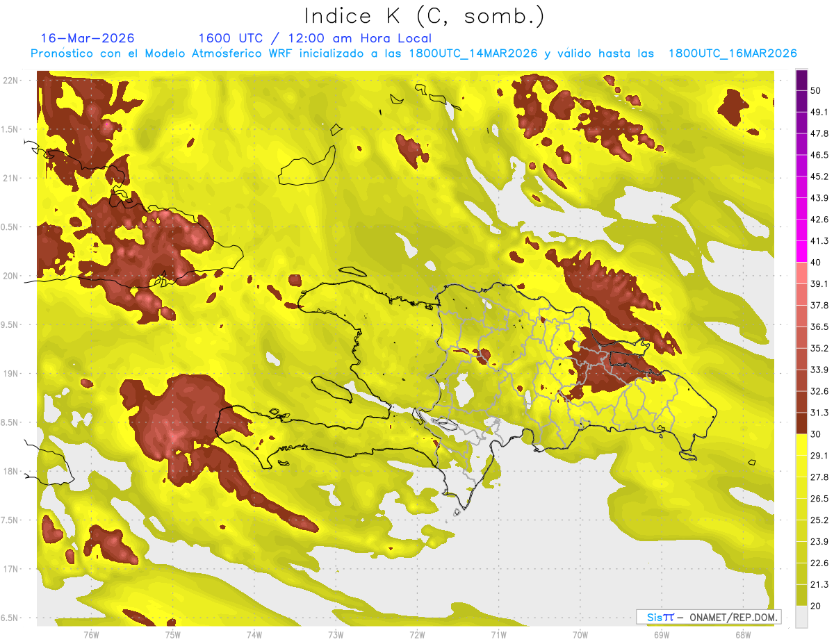Click the '17N' latitude label

pos(10,569)
